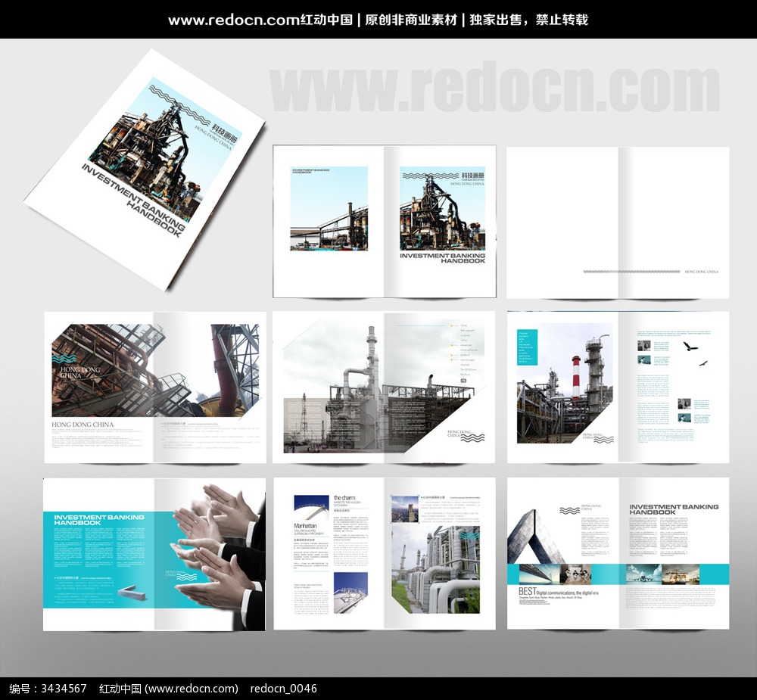Click the 'www.redocn.com红动中国' header text
The height and width of the screenshot is (700, 757).
pyautogui.click(x=260, y=20)
